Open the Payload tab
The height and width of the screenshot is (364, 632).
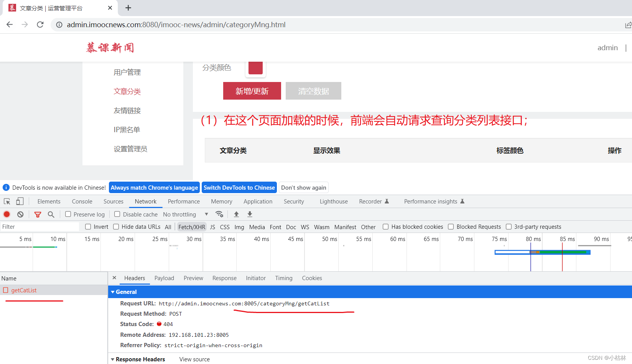[x=164, y=278]
